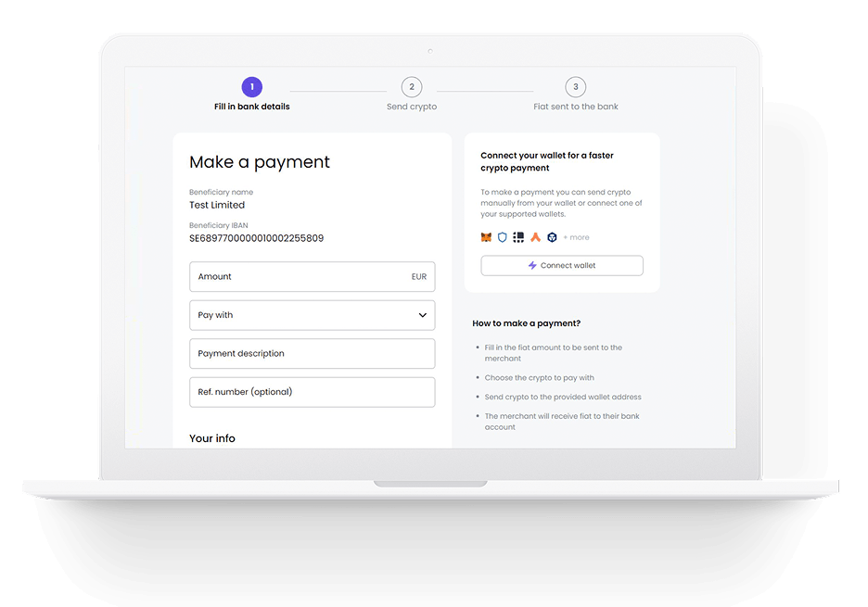Click the step 3 numbered circle

[x=575, y=86]
